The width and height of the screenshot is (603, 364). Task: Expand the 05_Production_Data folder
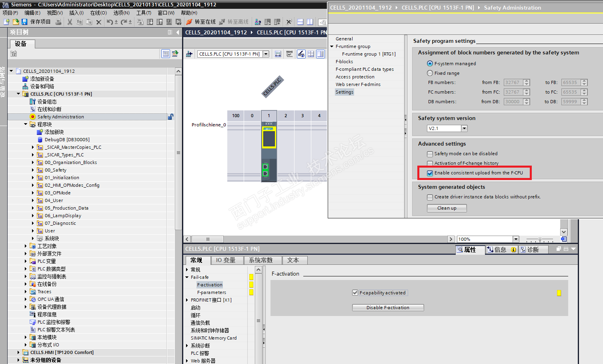[33, 208]
